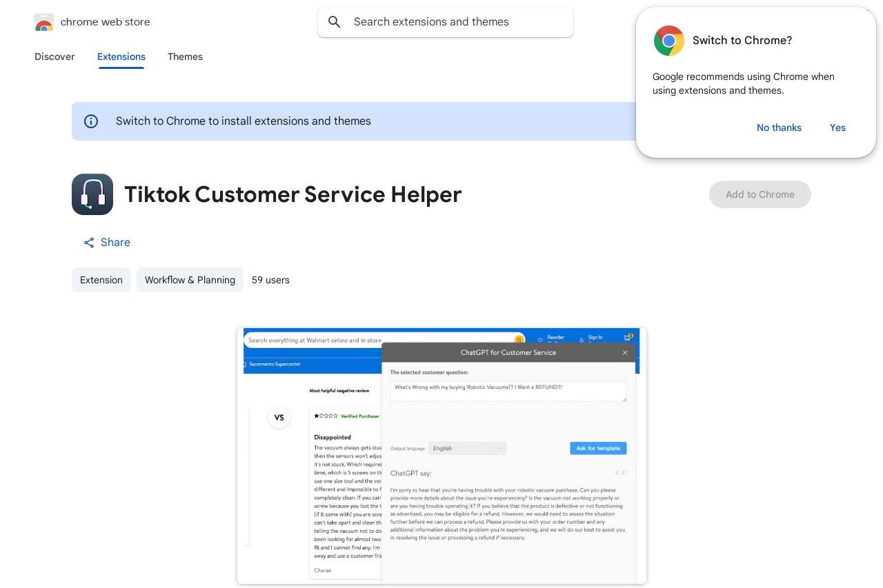The image size is (883, 588).
Task: Focus the Search extensions and themes field
Action: point(446,22)
